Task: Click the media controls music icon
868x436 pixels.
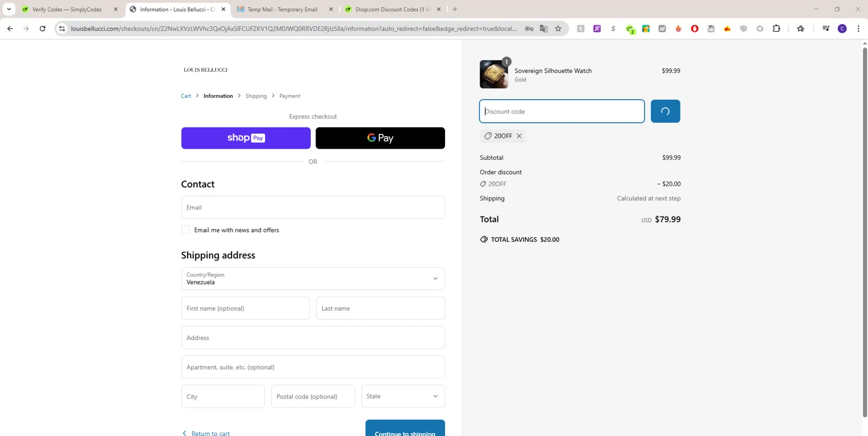Action: click(x=826, y=28)
